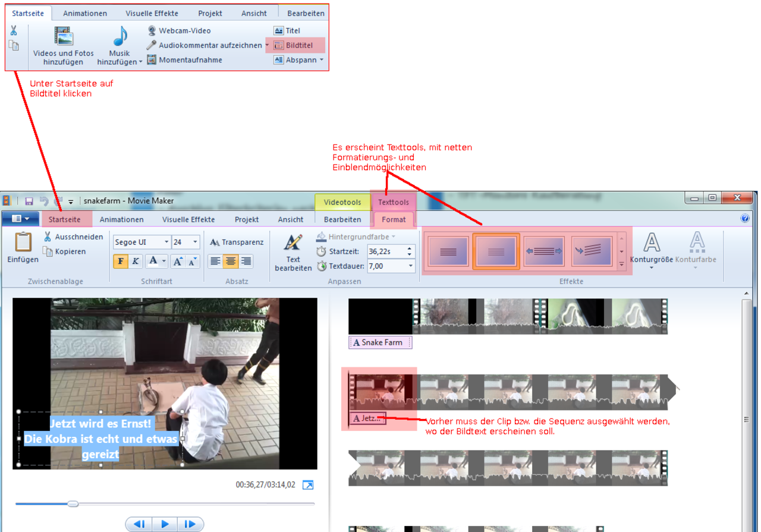Click the Texttools contextual tab header
The width and height of the screenshot is (761, 532).
click(394, 202)
